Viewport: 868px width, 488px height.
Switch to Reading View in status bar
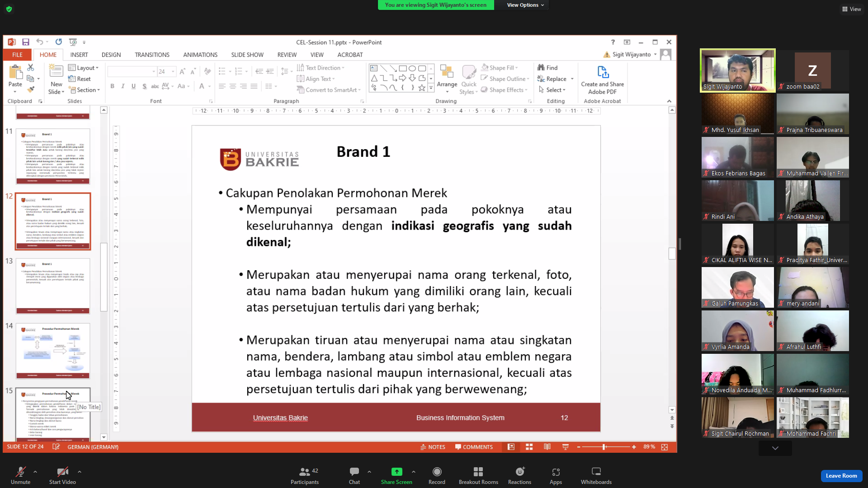pos(547,447)
